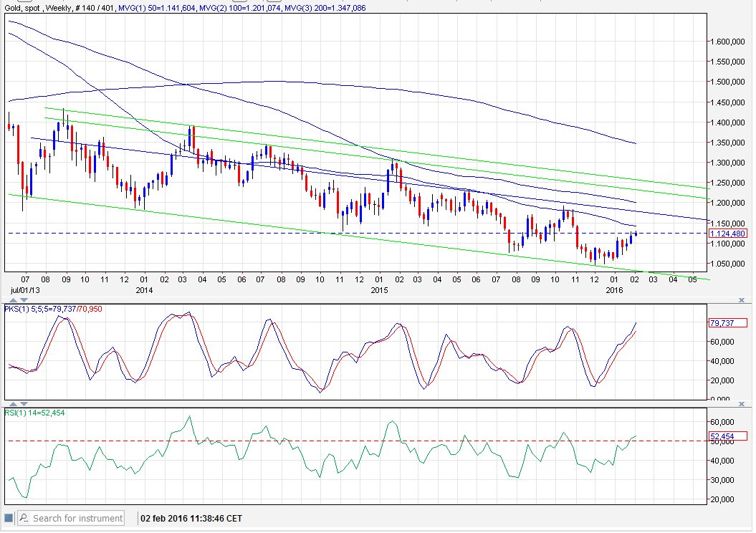756x533 pixels.
Task: Click the blue square icon in the status bar
Action: coord(8,519)
